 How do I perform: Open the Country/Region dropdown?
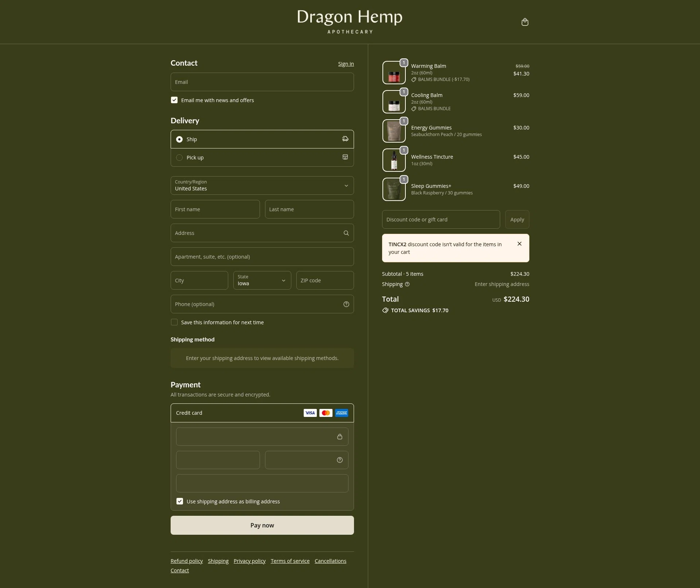[262, 185]
